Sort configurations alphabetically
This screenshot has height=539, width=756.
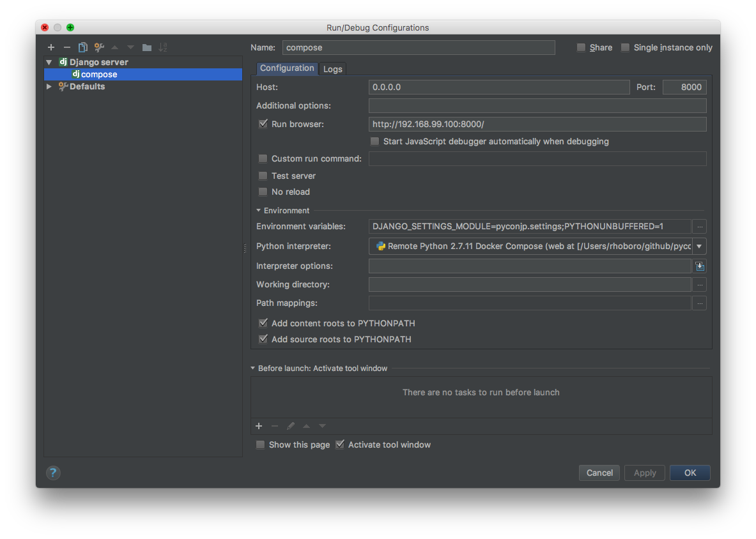(x=163, y=47)
